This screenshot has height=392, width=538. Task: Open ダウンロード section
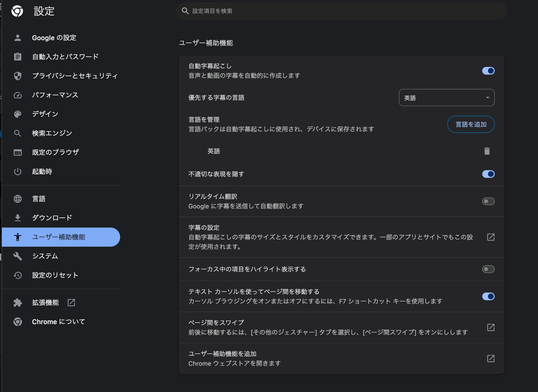(61, 218)
